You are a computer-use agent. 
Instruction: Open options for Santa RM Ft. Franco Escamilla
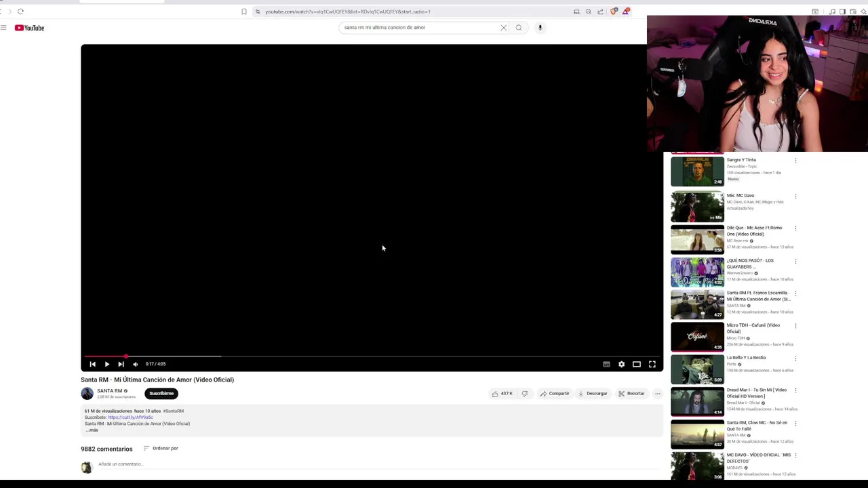point(795,293)
